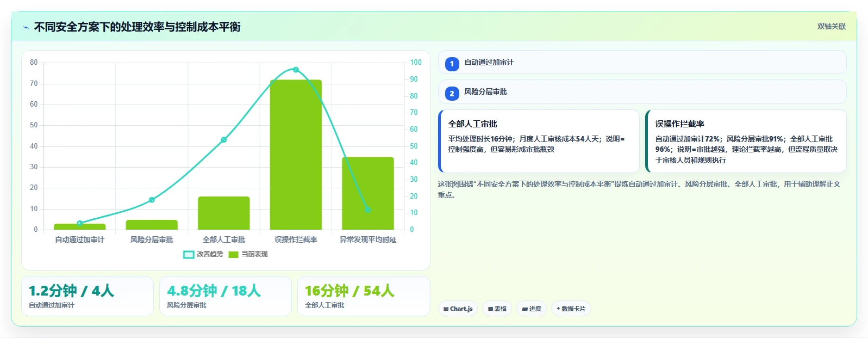Click the 误操作拦截率 green bar
This screenshot has width=868, height=338.
pyautogui.click(x=296, y=155)
